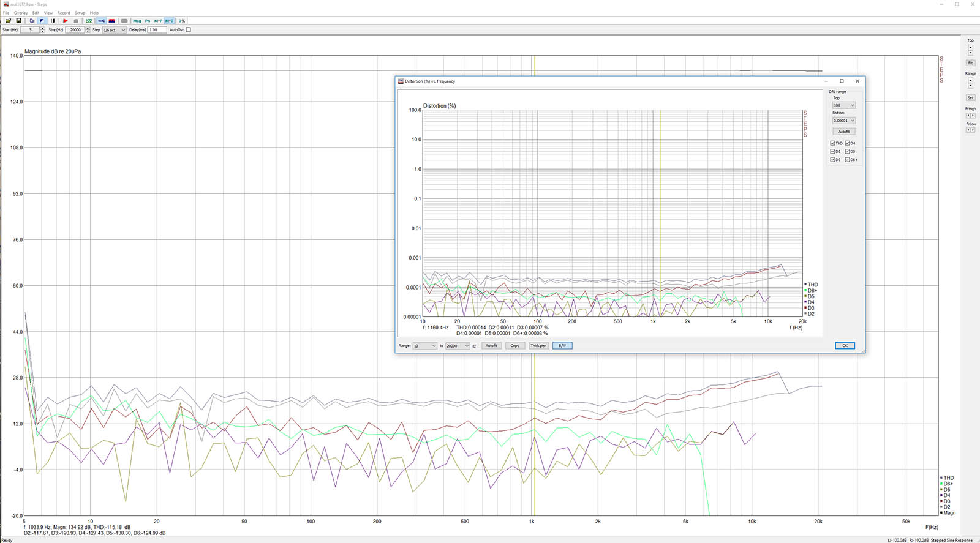The image size is (980, 543).
Task: Open Range start frequency dropdown showing 10
Action: click(424, 346)
